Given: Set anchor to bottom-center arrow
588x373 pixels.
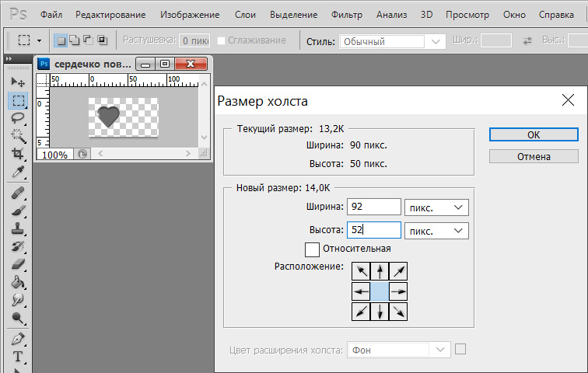Looking at the screenshot, I should click(x=380, y=312).
